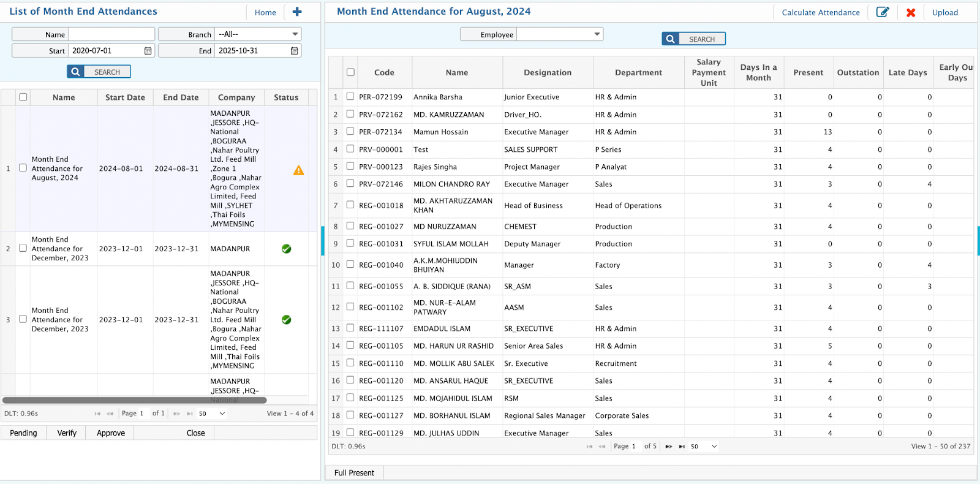Open rows-per-page dropdown in right grid
Image resolution: width=980 pixels, height=484 pixels.
coord(704,447)
